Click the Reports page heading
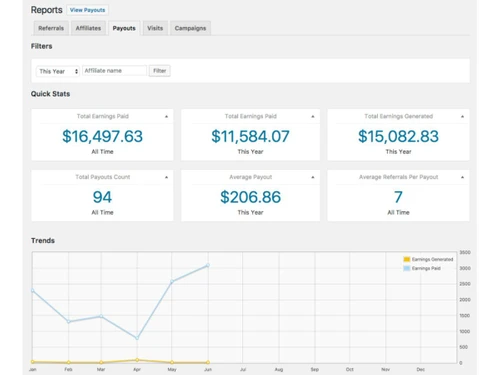The height and width of the screenshot is (375, 500). (47, 10)
